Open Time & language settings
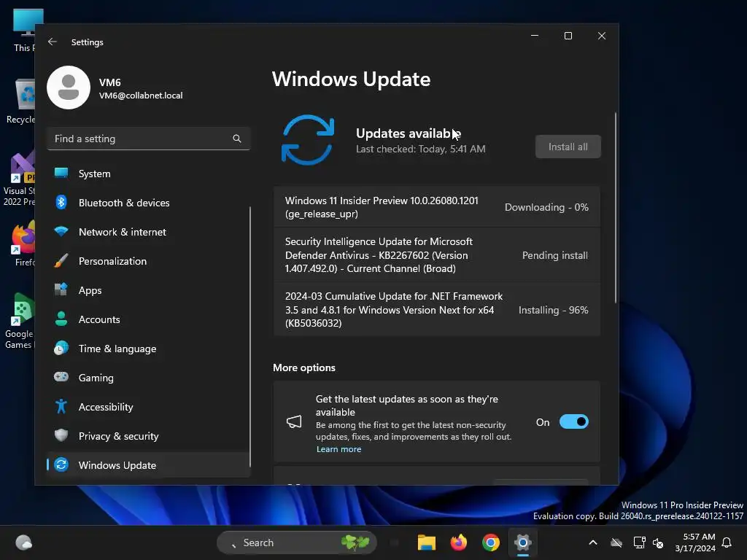Screen dimensions: 747x560 [x=149, y=349]
